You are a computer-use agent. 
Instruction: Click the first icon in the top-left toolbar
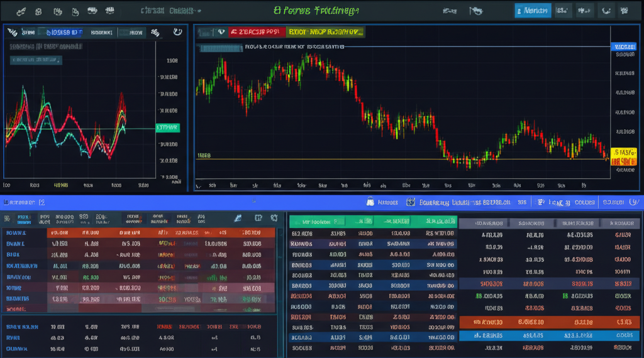21,11
